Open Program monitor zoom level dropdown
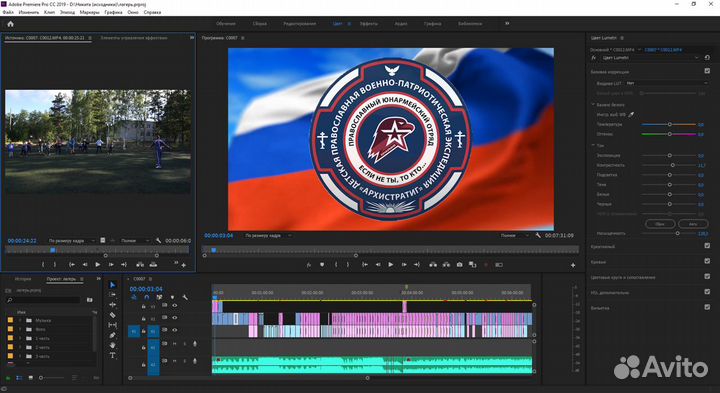The image size is (720, 393). 268,236
